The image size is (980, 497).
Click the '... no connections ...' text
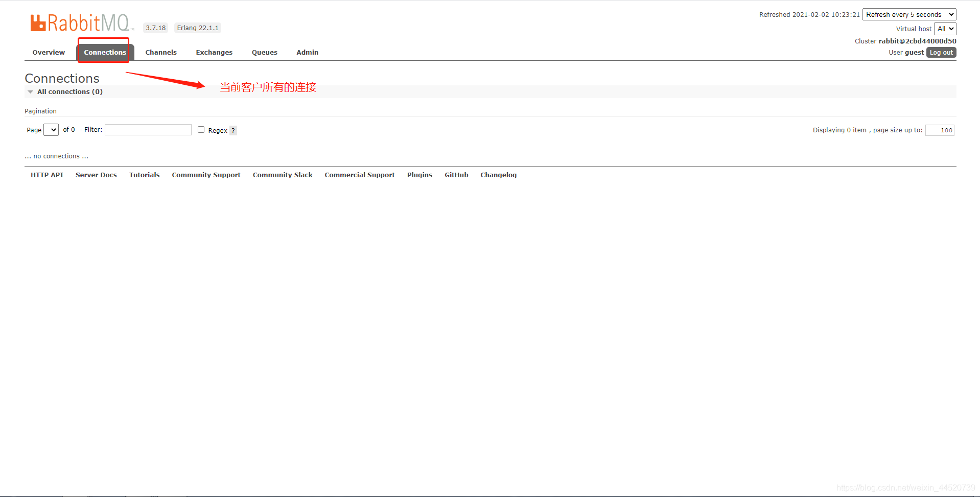pyautogui.click(x=56, y=156)
